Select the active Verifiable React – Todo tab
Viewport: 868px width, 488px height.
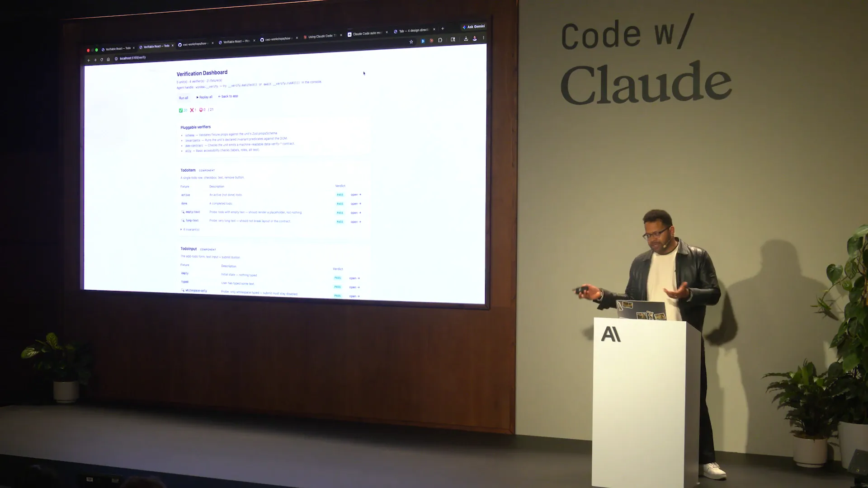point(156,47)
